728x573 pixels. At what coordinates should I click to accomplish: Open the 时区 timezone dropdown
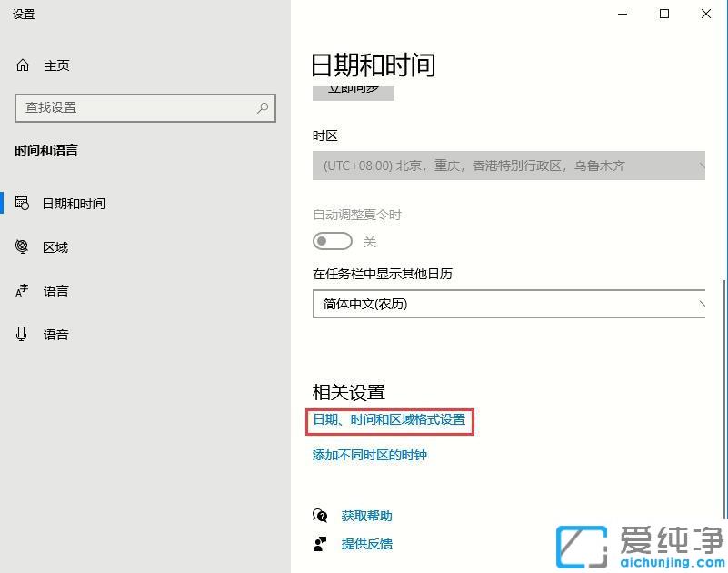point(509,166)
